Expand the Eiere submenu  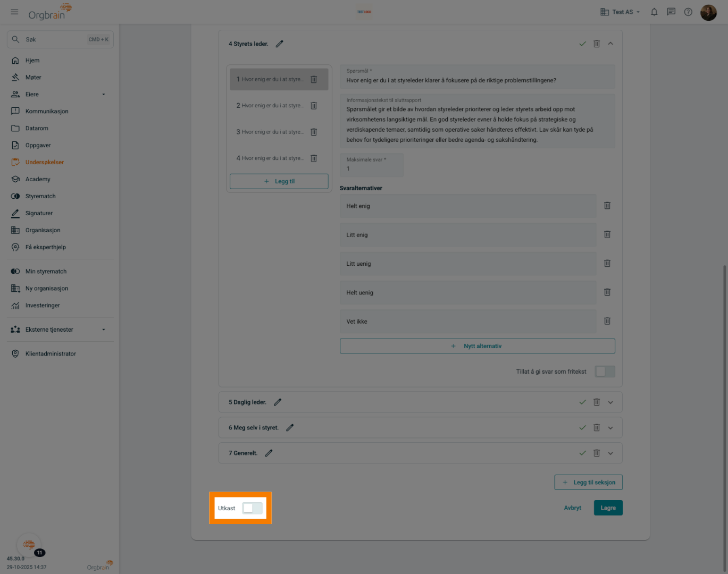pos(104,95)
